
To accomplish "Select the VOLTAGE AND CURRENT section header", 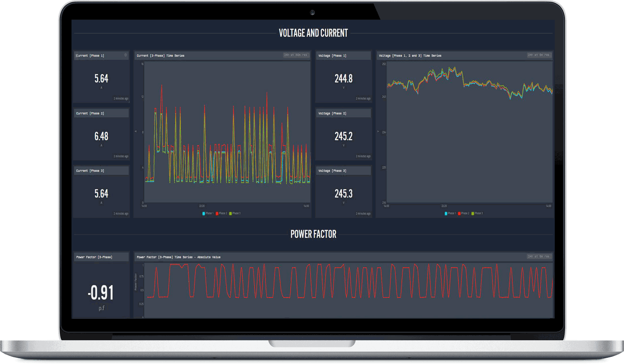I will tap(313, 33).
